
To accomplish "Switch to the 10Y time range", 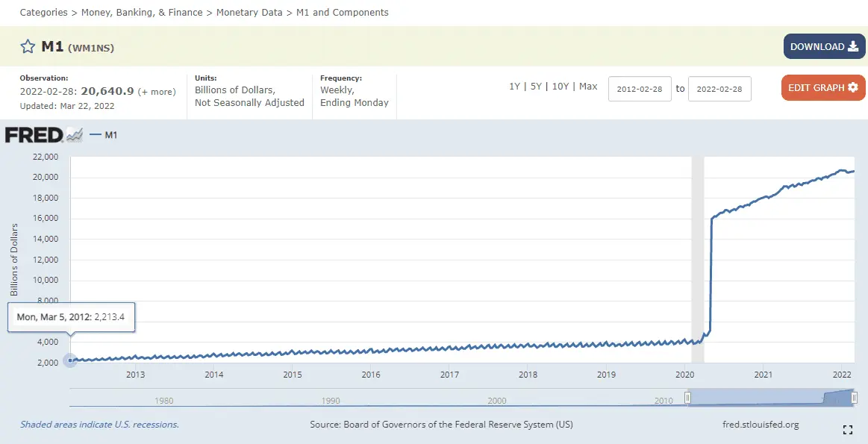I will coord(561,87).
